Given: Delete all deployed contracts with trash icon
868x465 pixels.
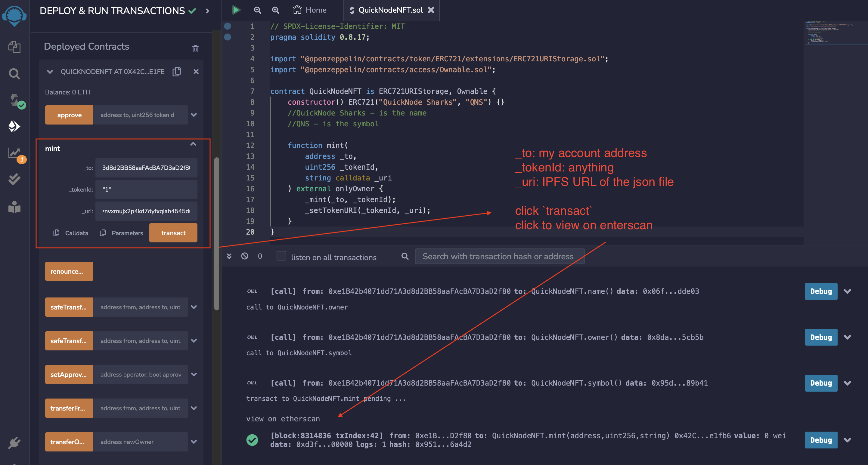Looking at the screenshot, I should pos(195,49).
